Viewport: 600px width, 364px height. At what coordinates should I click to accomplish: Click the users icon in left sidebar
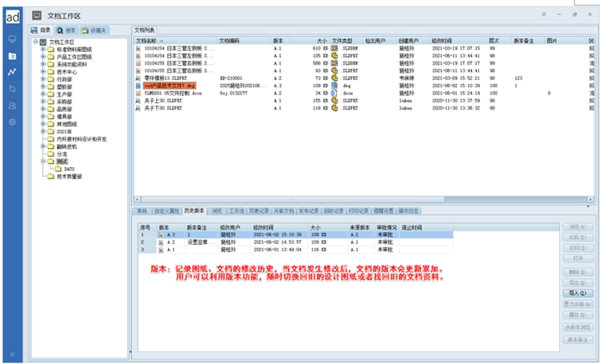[x=12, y=105]
